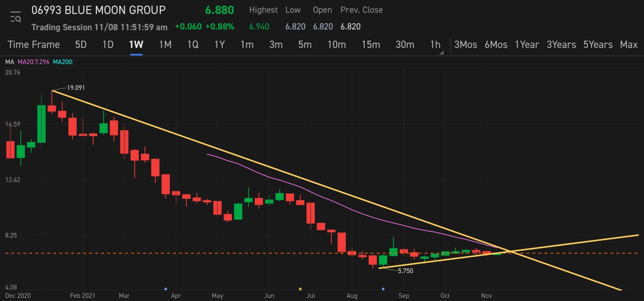Click the MA20:7.296 indicator value
644x301 pixels.
(33, 62)
